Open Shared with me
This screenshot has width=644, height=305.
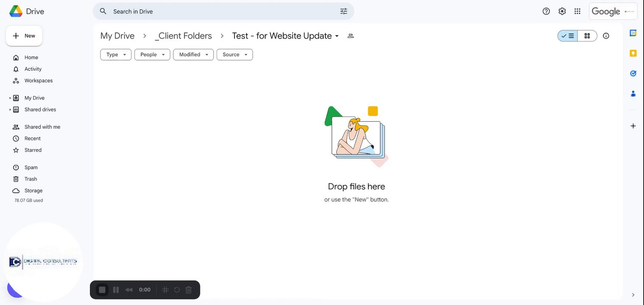[42, 127]
